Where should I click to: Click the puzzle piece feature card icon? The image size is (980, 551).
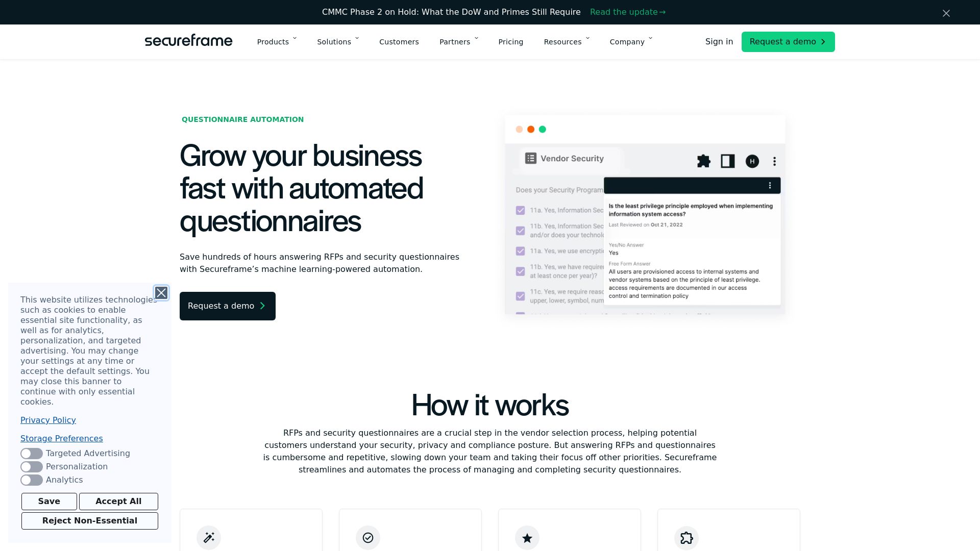point(687,538)
